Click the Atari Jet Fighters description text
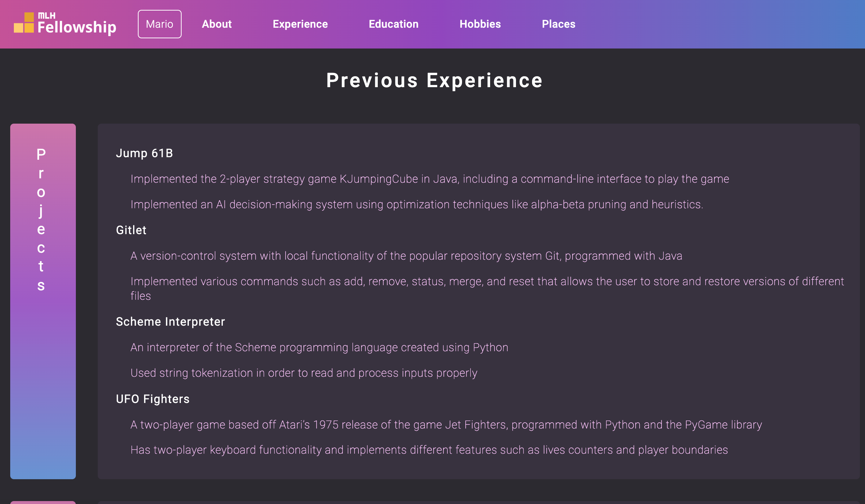The image size is (865, 504). pos(446,425)
